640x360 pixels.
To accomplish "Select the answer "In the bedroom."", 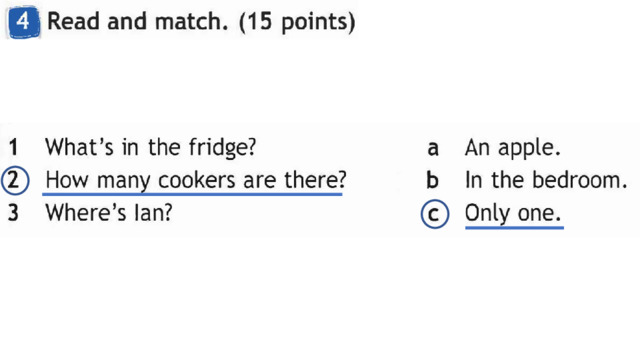I will pyautogui.click(x=546, y=180).
